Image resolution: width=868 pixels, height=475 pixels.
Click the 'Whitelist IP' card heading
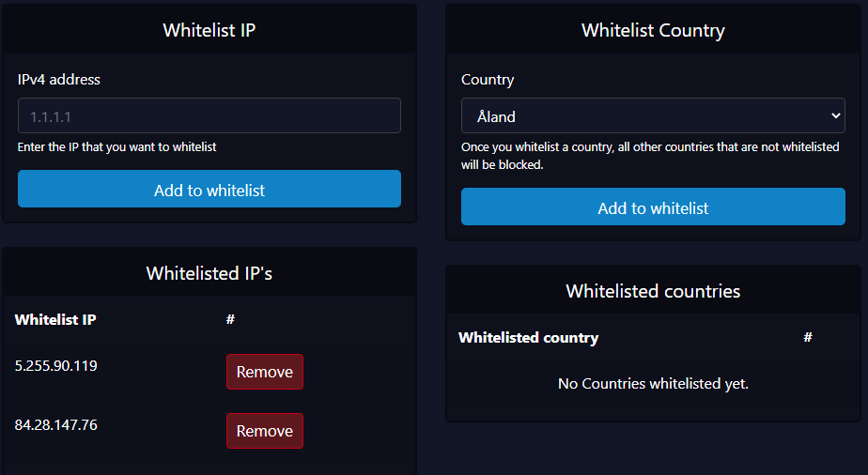click(209, 30)
